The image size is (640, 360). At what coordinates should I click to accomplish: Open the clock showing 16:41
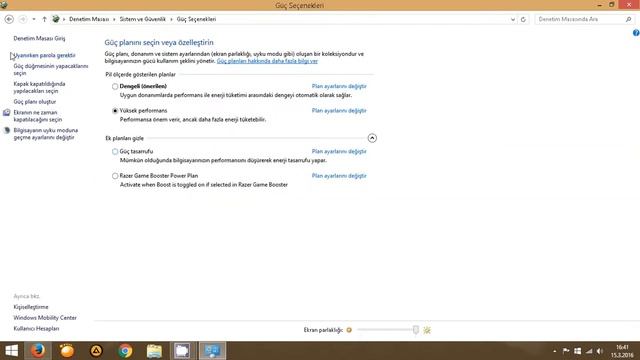point(622,351)
